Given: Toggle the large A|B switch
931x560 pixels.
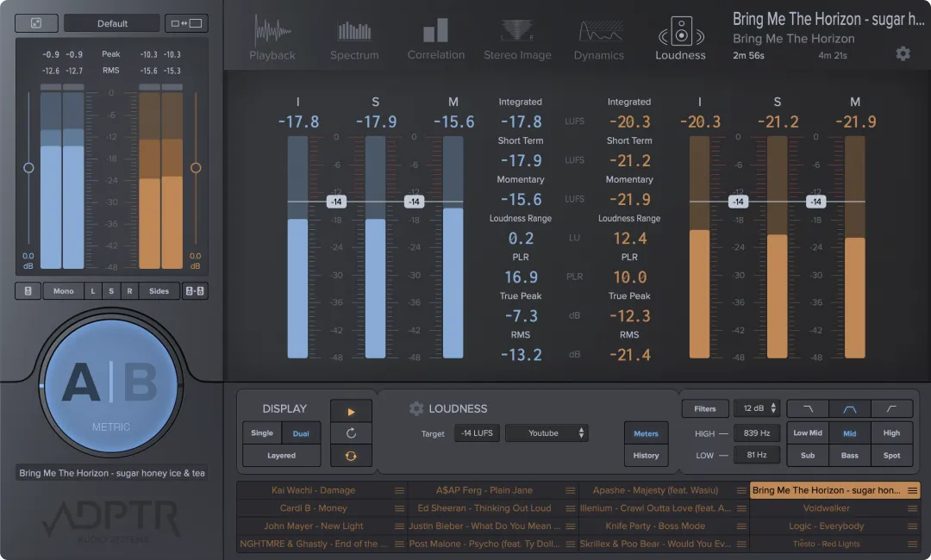Looking at the screenshot, I should pyautogui.click(x=111, y=386).
